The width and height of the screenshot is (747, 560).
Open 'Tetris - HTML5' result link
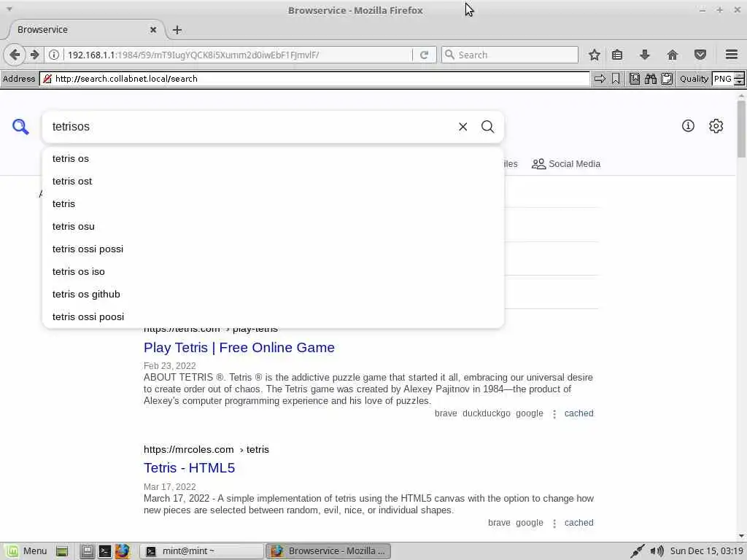189,468
